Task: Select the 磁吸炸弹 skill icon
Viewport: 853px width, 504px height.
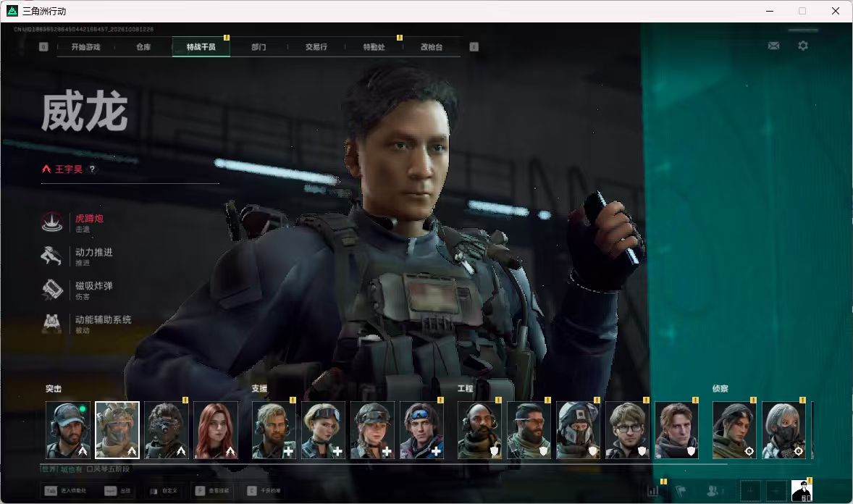Action: click(x=52, y=290)
